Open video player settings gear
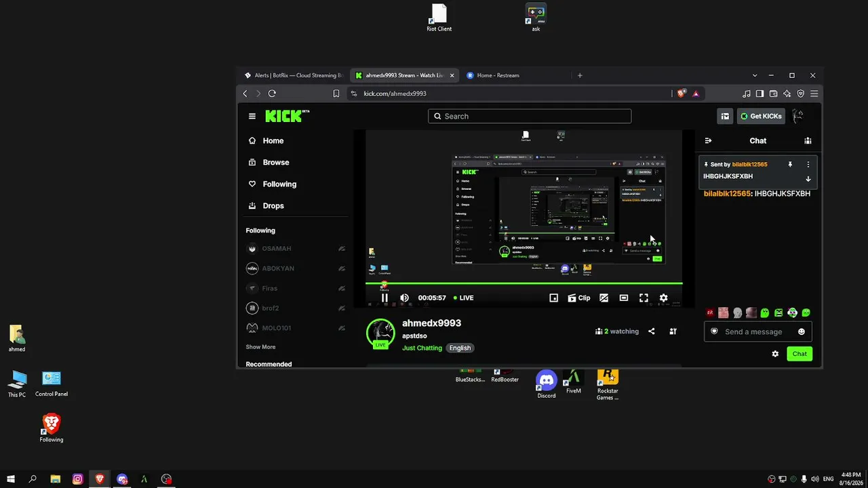Viewport: 868px width, 488px height. tap(664, 298)
